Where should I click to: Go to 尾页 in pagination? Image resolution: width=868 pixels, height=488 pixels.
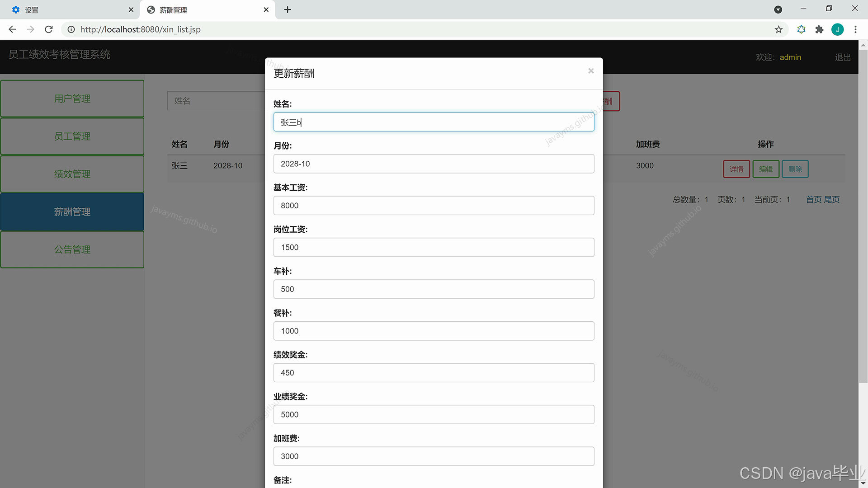tap(831, 199)
